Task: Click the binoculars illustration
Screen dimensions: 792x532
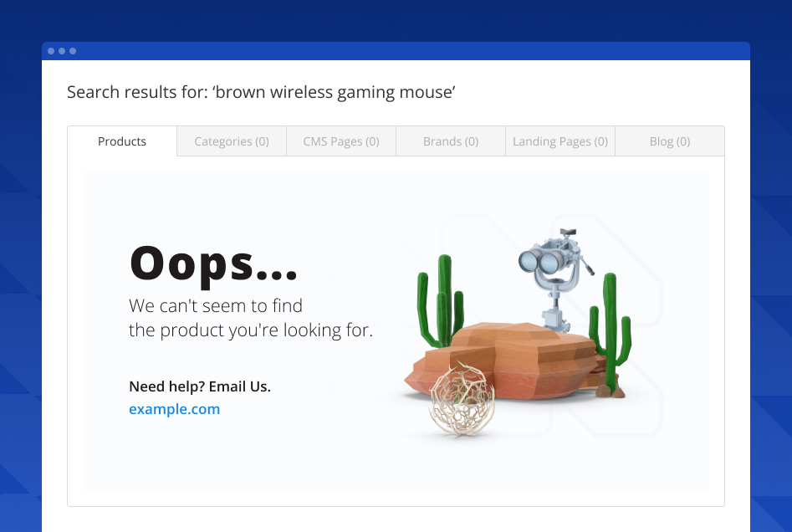Action: (554, 279)
